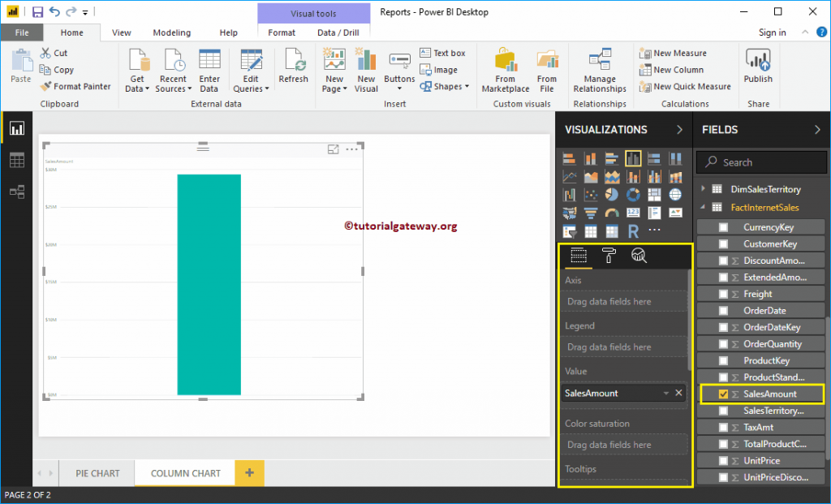
Task: Select the stacked bar chart visualization
Action: 569,158
